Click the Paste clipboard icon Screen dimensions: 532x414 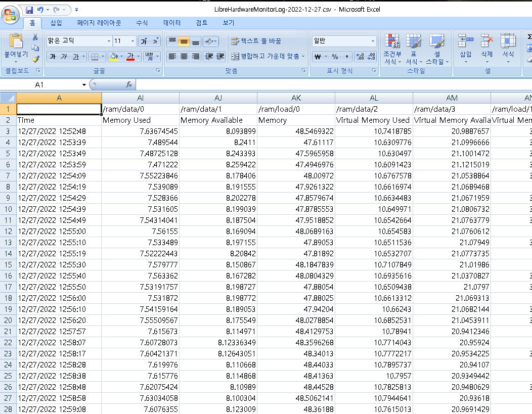point(16,41)
